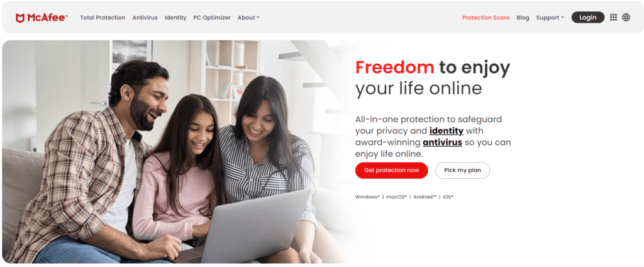The image size is (644, 267).
Task: Go to Identity in the top navigation
Action: (175, 18)
